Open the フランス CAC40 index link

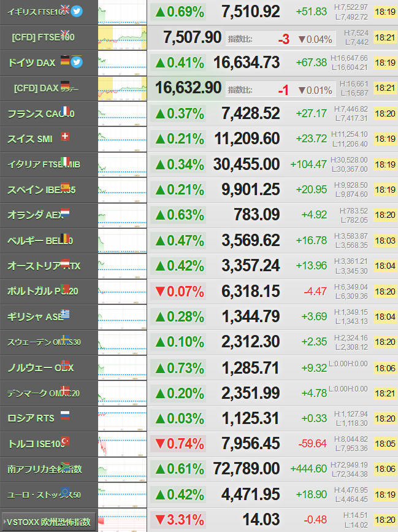click(x=40, y=114)
